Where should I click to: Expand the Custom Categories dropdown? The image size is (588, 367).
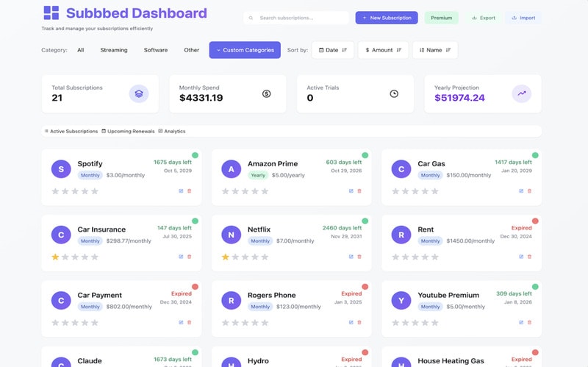[245, 50]
